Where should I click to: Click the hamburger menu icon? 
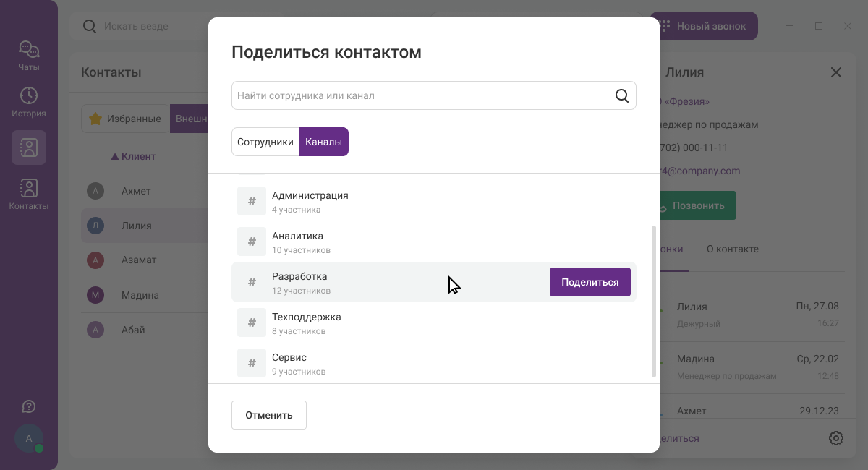[29, 17]
